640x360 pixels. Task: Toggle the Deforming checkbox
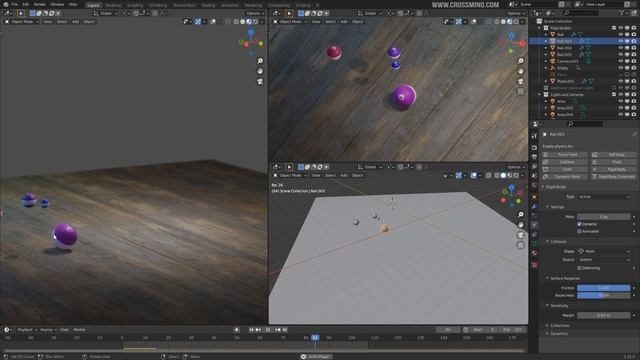(x=579, y=268)
